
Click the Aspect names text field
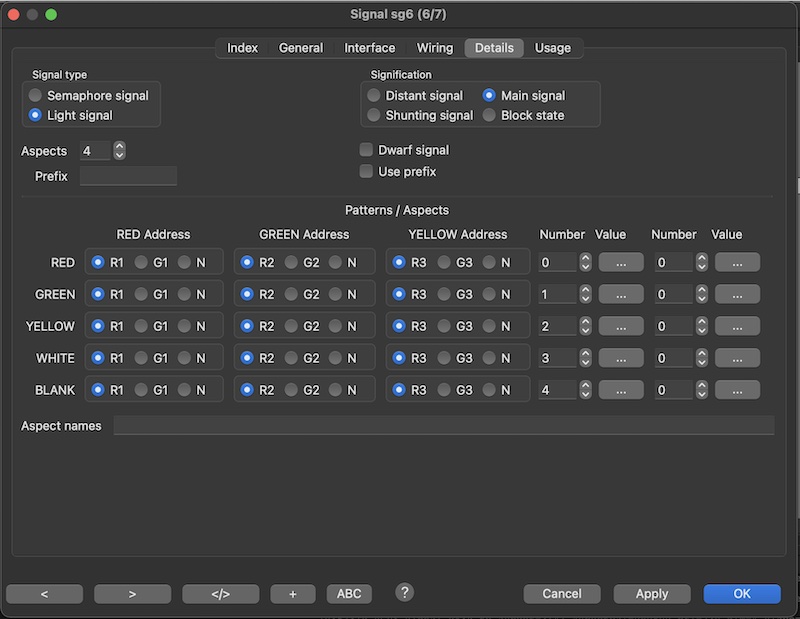443,426
